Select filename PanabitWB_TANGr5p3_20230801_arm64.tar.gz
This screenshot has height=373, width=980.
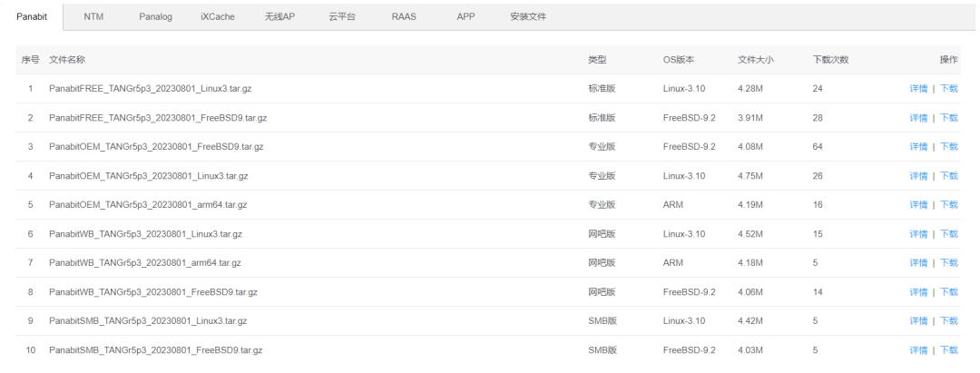145,263
